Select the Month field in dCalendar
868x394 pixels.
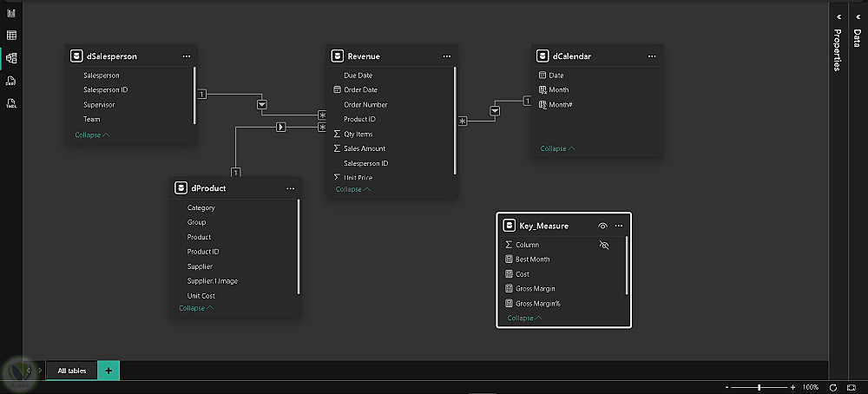click(558, 89)
